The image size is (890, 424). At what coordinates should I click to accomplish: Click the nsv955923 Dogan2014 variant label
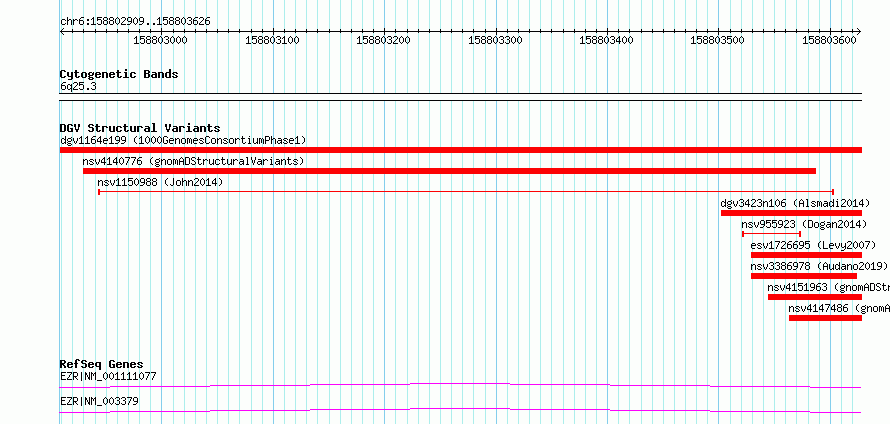click(804, 224)
